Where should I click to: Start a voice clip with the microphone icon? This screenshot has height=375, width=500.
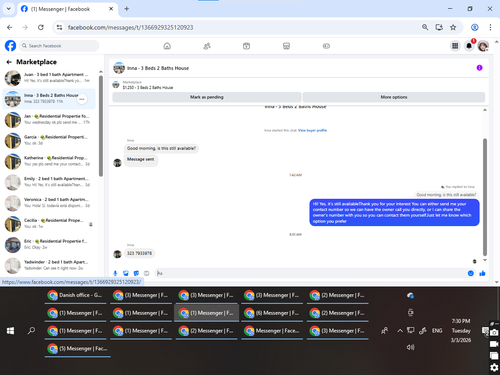[115, 273]
